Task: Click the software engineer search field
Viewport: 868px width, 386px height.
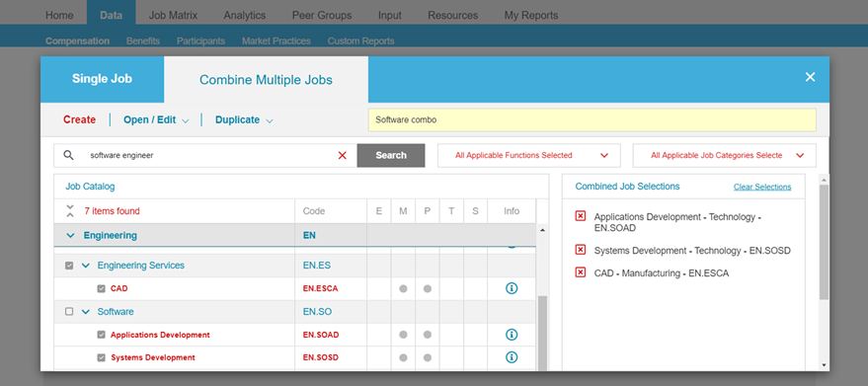Action: [204, 156]
